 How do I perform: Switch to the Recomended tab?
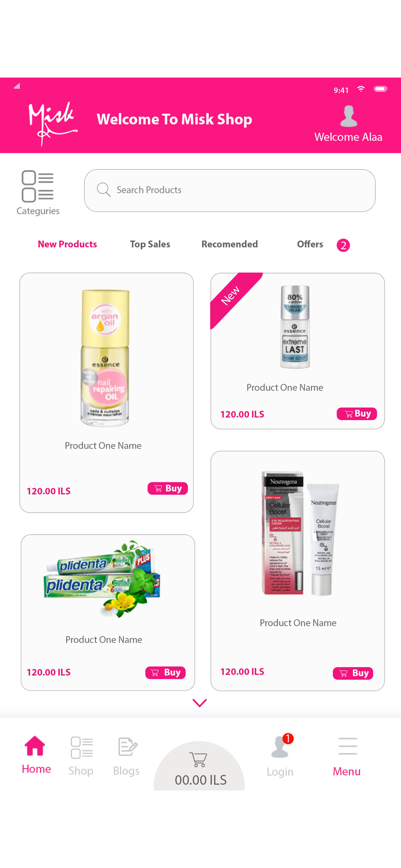coord(230,244)
